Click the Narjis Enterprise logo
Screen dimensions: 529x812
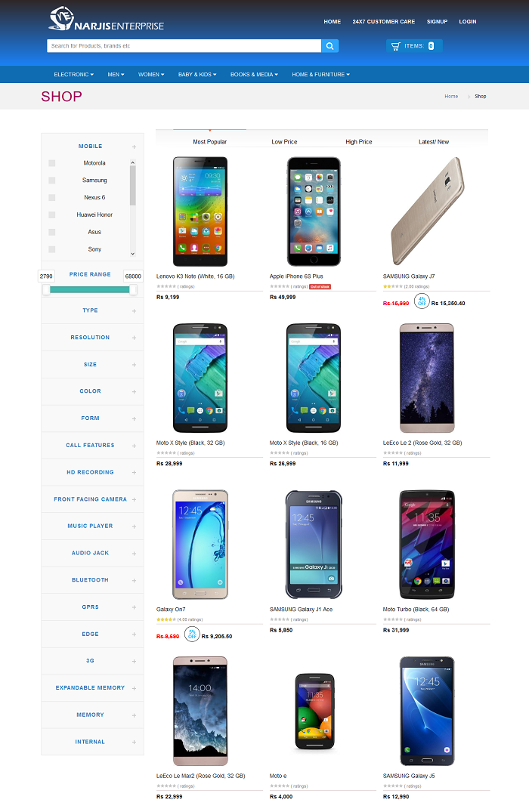pyautogui.click(x=107, y=20)
